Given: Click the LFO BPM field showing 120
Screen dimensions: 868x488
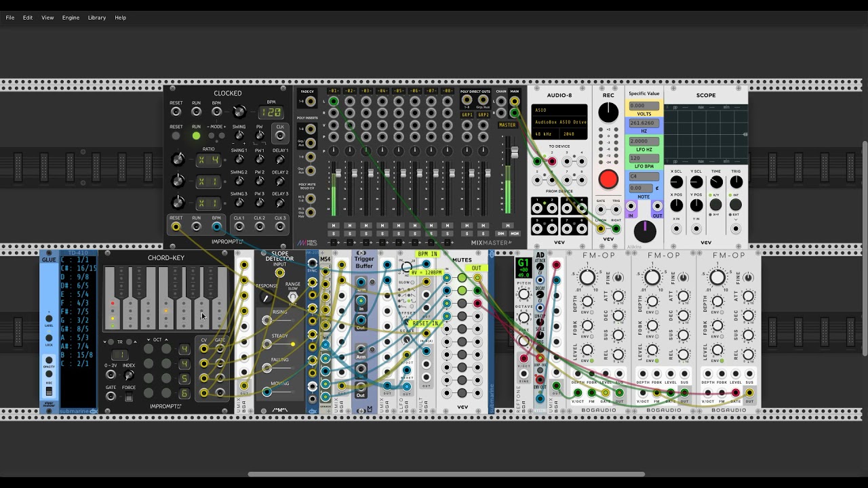Looking at the screenshot, I should pos(644,159).
